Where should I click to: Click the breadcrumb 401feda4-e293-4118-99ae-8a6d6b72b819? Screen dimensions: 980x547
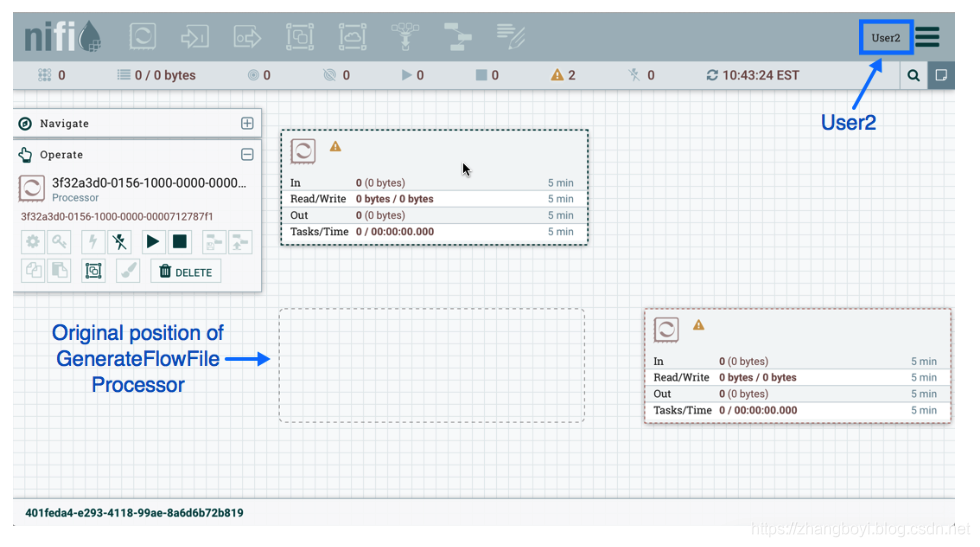point(134,513)
